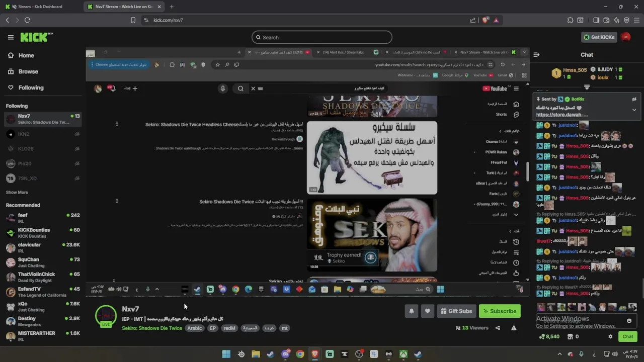Open Xbox app on taskbar
Image resolution: width=644 pixels, height=362 pixels.
tap(404, 354)
